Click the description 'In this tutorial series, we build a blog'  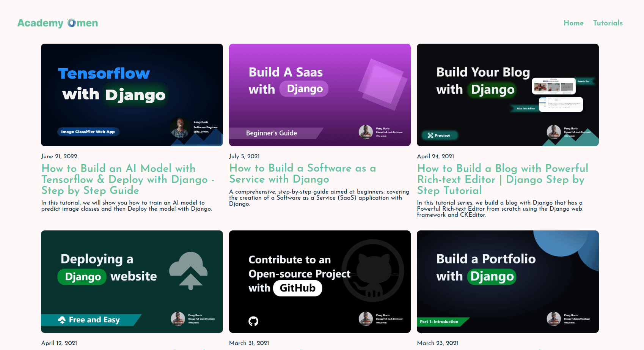point(499,209)
